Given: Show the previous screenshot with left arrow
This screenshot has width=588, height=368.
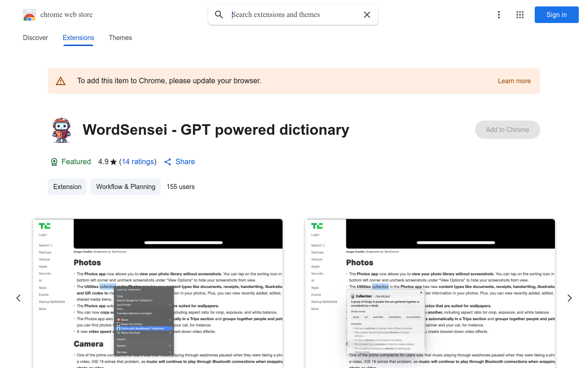Looking at the screenshot, I should 18,298.
